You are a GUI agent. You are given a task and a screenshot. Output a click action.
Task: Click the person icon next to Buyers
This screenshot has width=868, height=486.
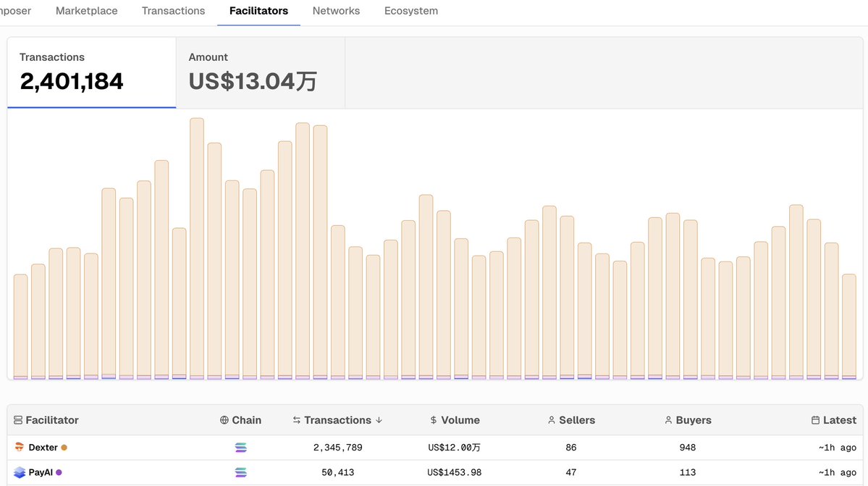[x=668, y=420]
